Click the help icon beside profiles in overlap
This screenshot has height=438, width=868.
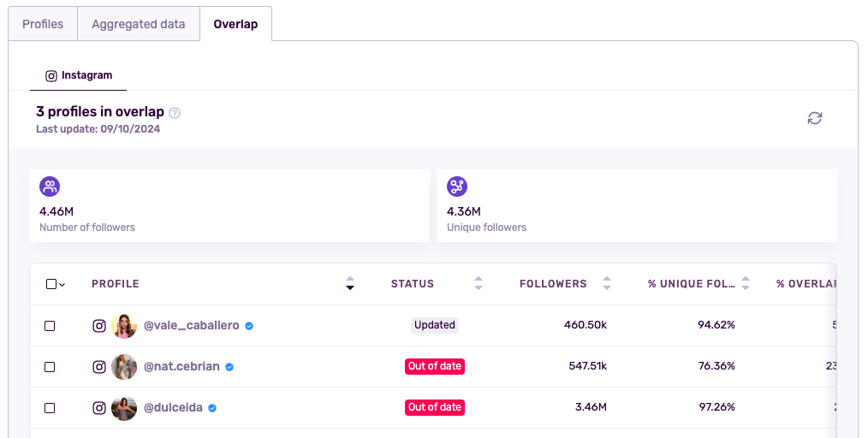(175, 113)
